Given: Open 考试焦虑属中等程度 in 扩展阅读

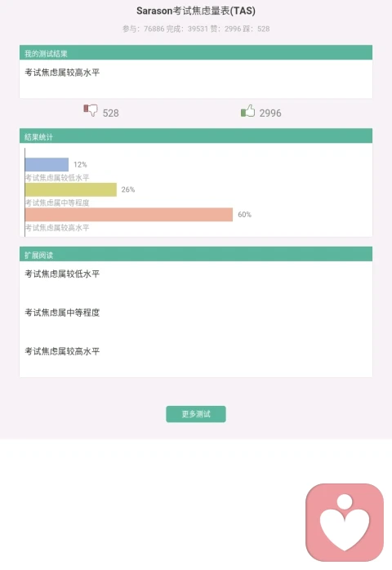Looking at the screenshot, I should click(x=62, y=312).
